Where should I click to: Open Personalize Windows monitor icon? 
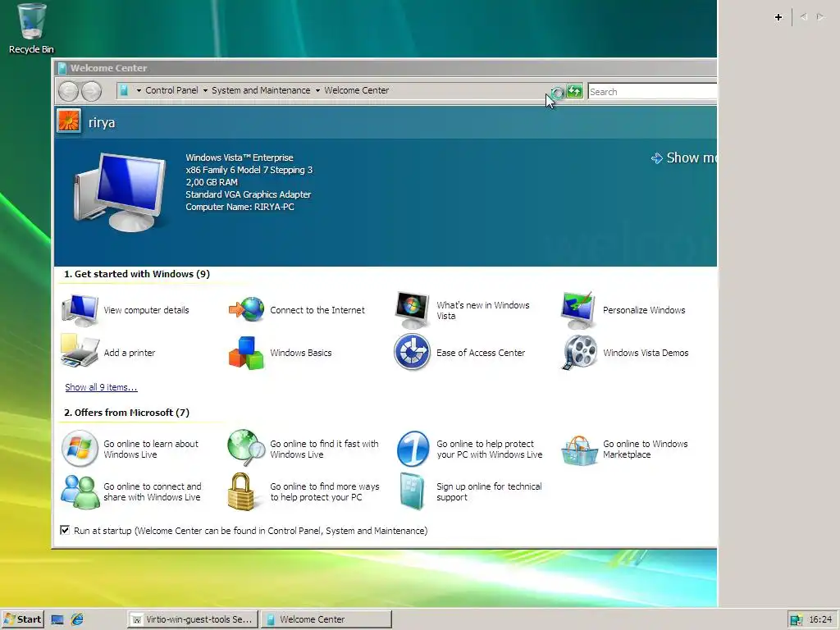[578, 309]
